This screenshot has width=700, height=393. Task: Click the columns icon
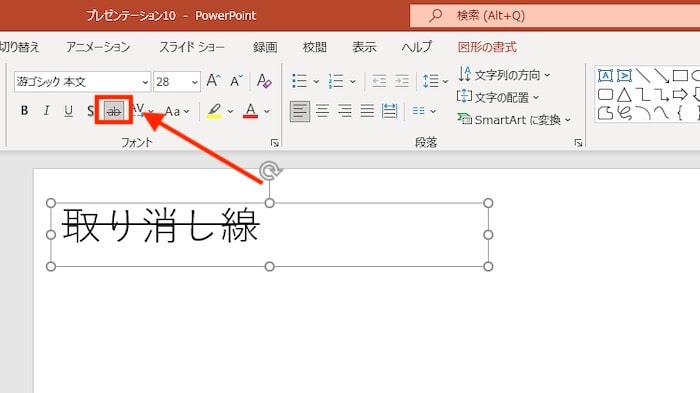[418, 111]
